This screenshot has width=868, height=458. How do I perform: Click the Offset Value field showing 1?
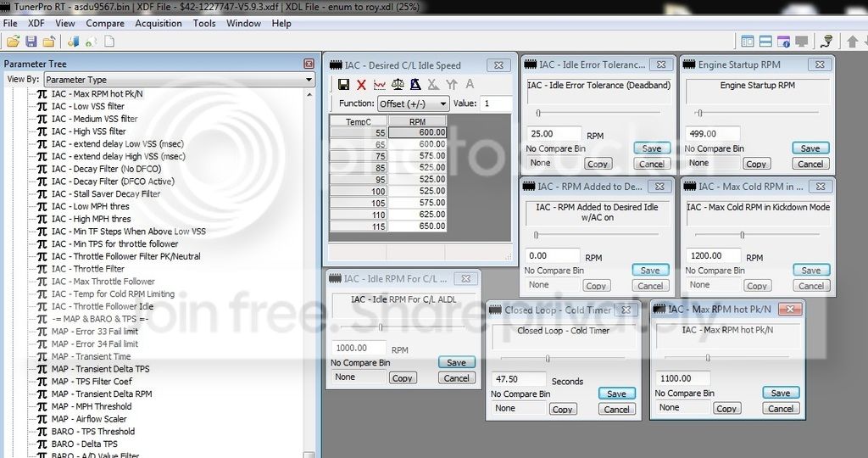(496, 103)
